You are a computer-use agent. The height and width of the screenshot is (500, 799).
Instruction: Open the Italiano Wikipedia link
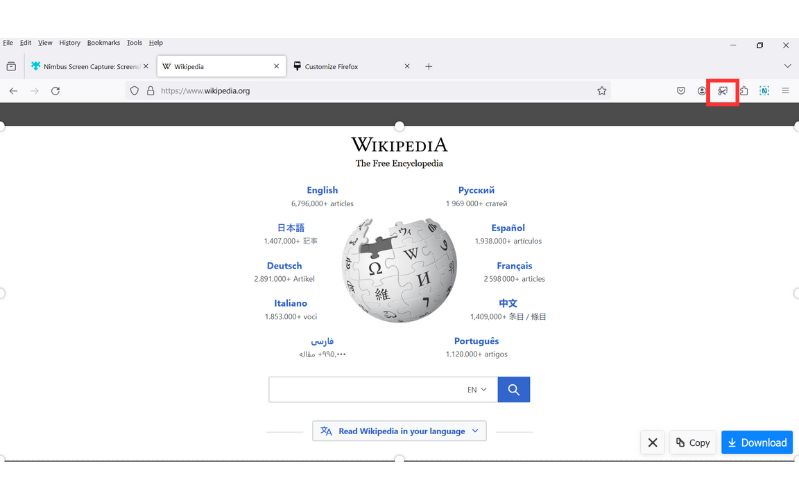[290, 303]
